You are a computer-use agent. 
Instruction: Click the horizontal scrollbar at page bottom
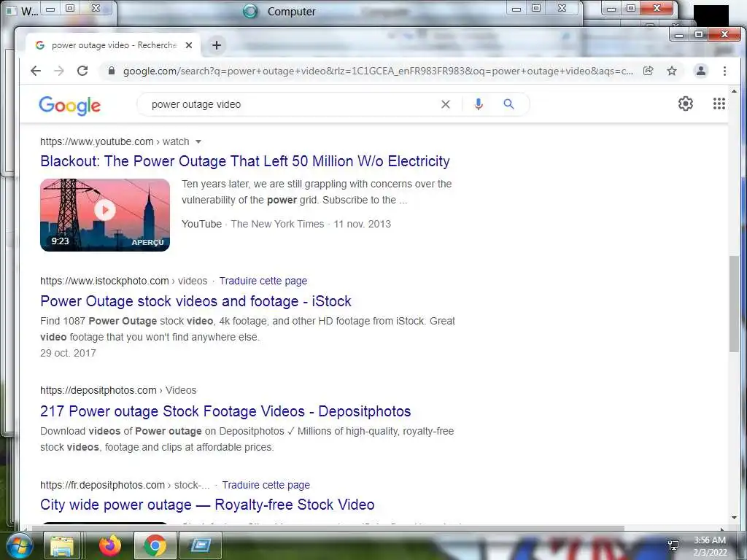coord(328,528)
